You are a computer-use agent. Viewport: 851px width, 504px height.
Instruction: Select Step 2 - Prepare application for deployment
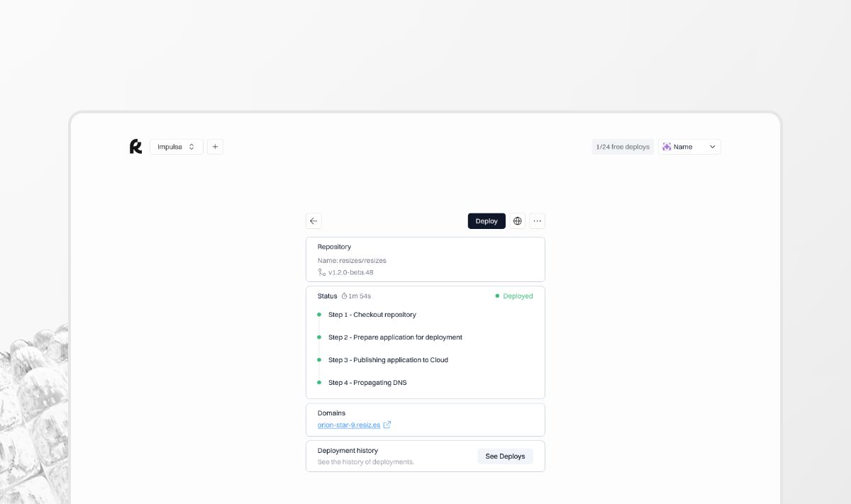pos(395,337)
